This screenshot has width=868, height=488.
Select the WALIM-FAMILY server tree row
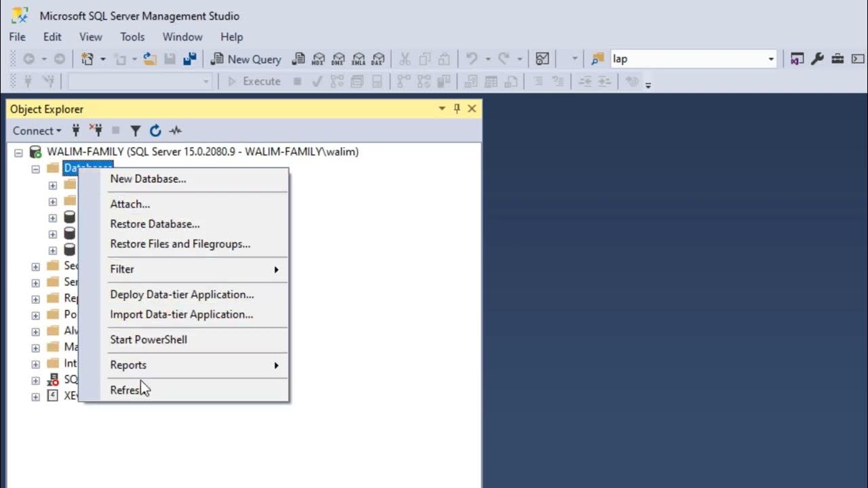tap(203, 152)
